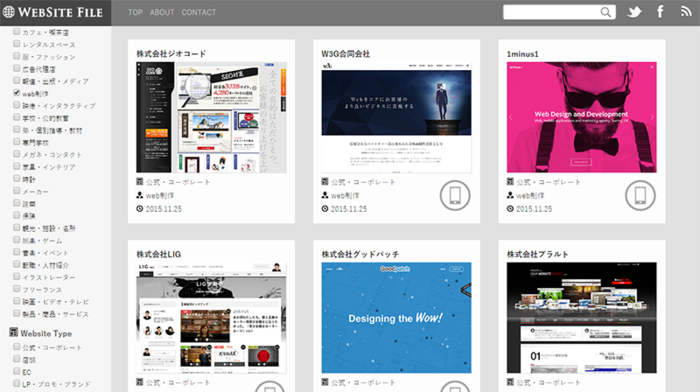
Task: Click mobile device icon on 1minus1 card
Action: click(640, 196)
